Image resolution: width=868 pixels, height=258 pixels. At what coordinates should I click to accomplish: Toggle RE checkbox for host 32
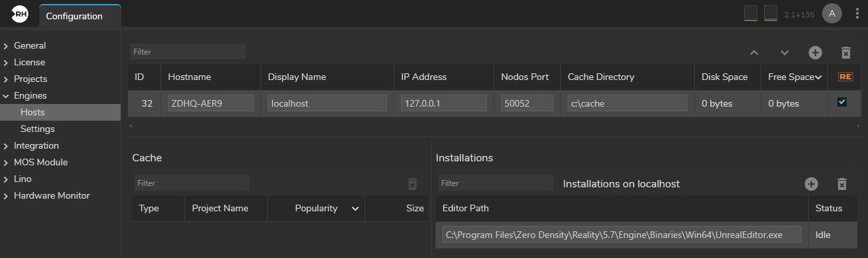coord(842,103)
